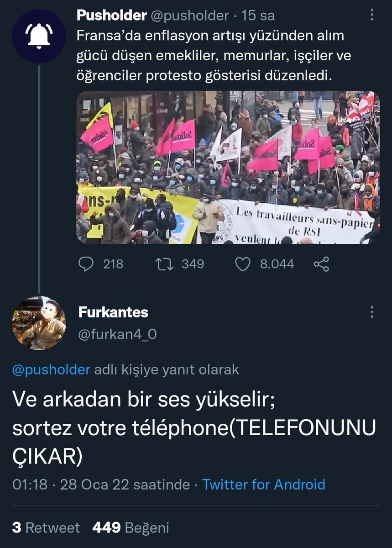Open the Pusholder display name
392x548 pixels.
click(112, 16)
